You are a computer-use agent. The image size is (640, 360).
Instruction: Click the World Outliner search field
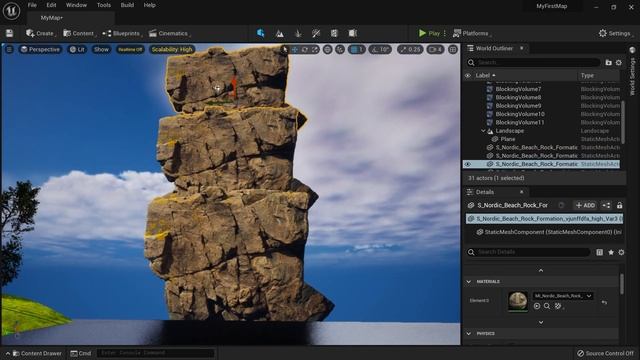[x=533, y=62]
